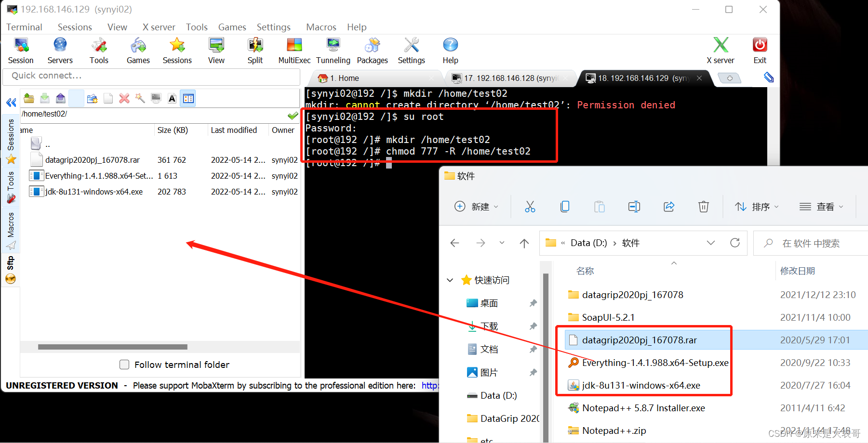
Task: Create a new file in SFTP panel
Action: [x=108, y=98]
